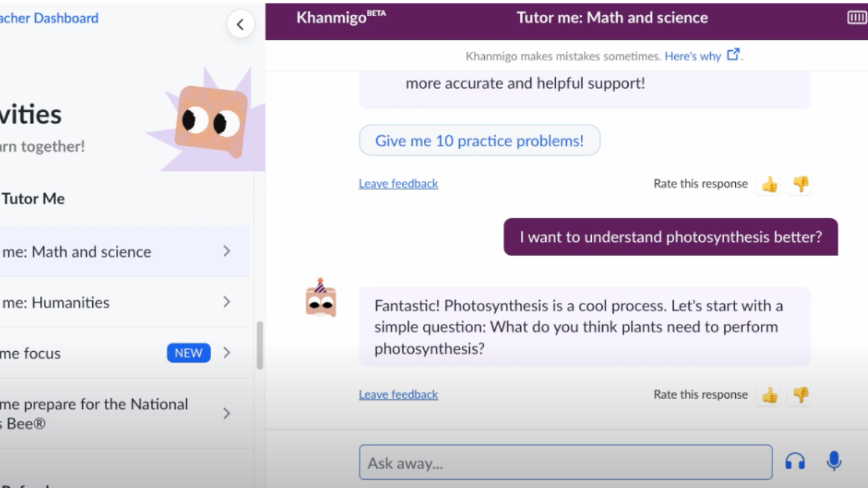Viewport: 868px width, 488px height.
Task: Click the Khanmigo avatar beside the reply
Action: [x=321, y=298]
